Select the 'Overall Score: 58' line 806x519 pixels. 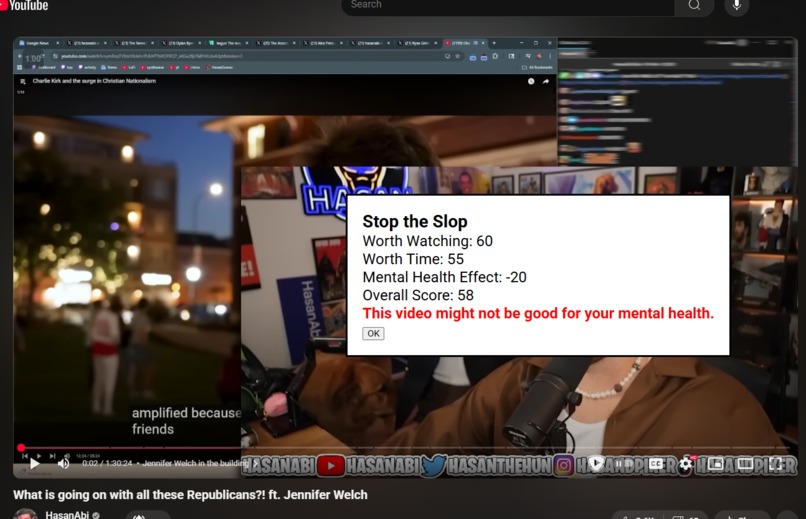coord(418,295)
